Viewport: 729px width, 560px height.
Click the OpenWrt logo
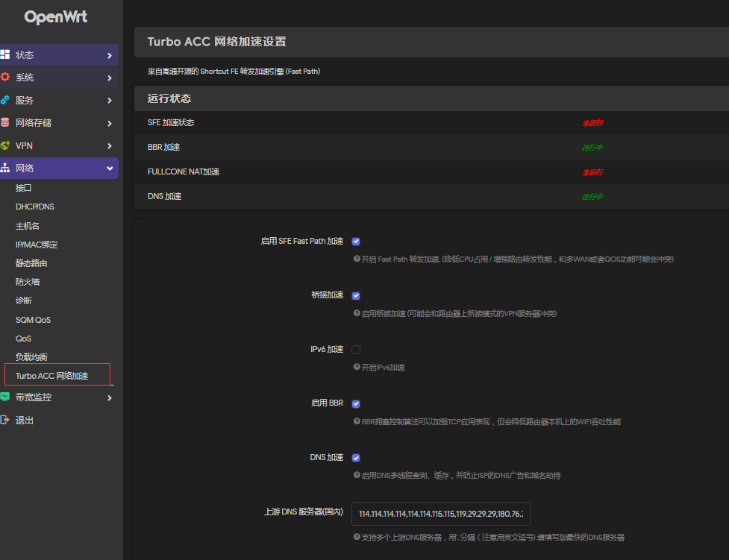click(56, 17)
